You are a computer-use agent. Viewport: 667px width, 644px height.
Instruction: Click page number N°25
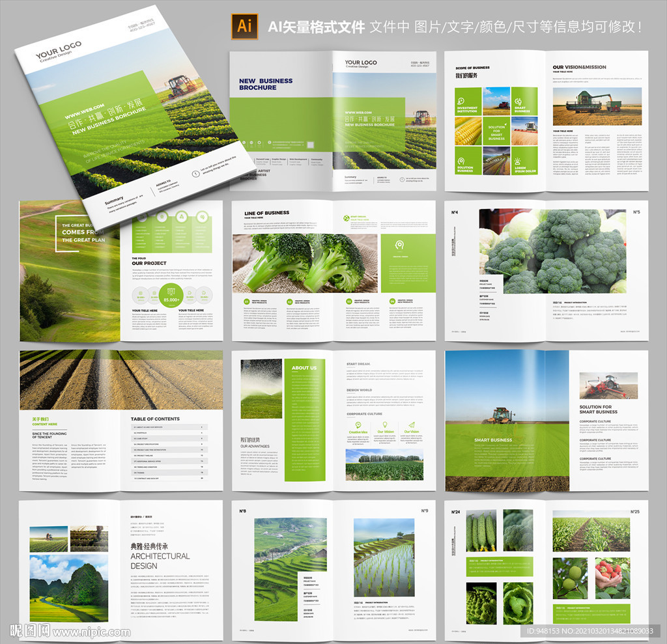[634, 512]
